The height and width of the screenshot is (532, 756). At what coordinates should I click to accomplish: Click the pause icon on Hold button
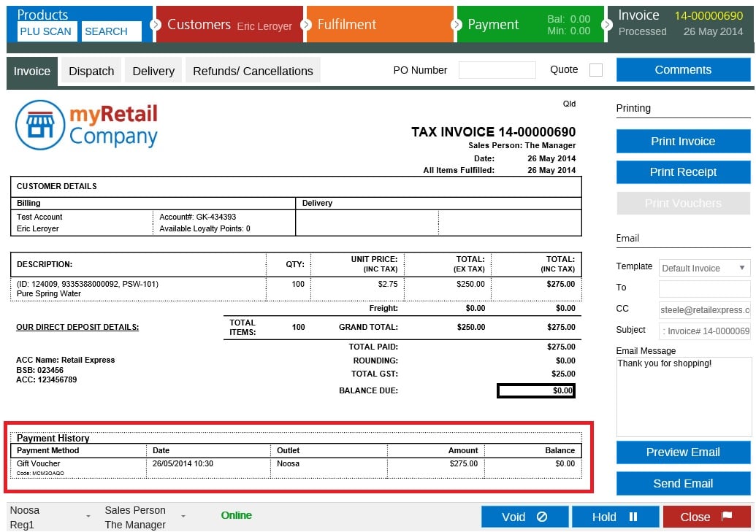[x=633, y=517]
